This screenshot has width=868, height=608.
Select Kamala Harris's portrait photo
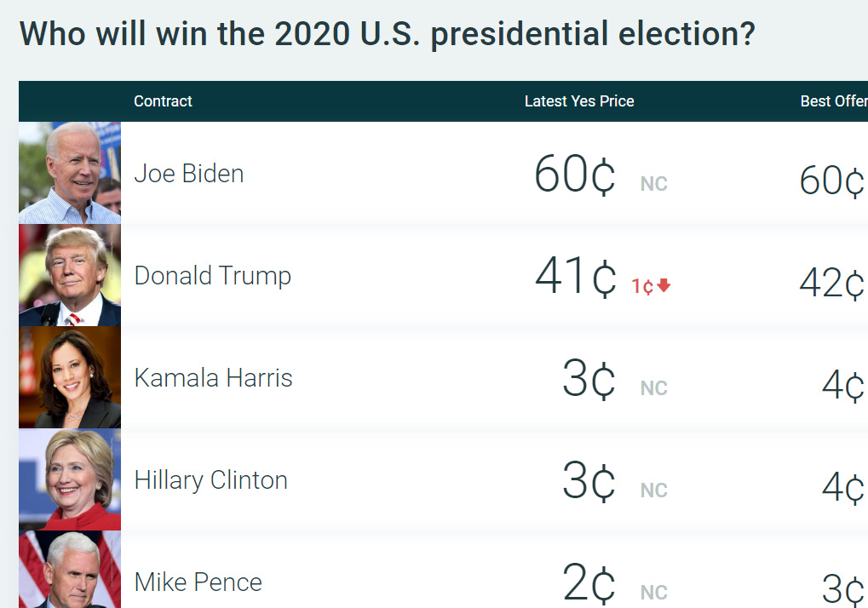point(69,376)
